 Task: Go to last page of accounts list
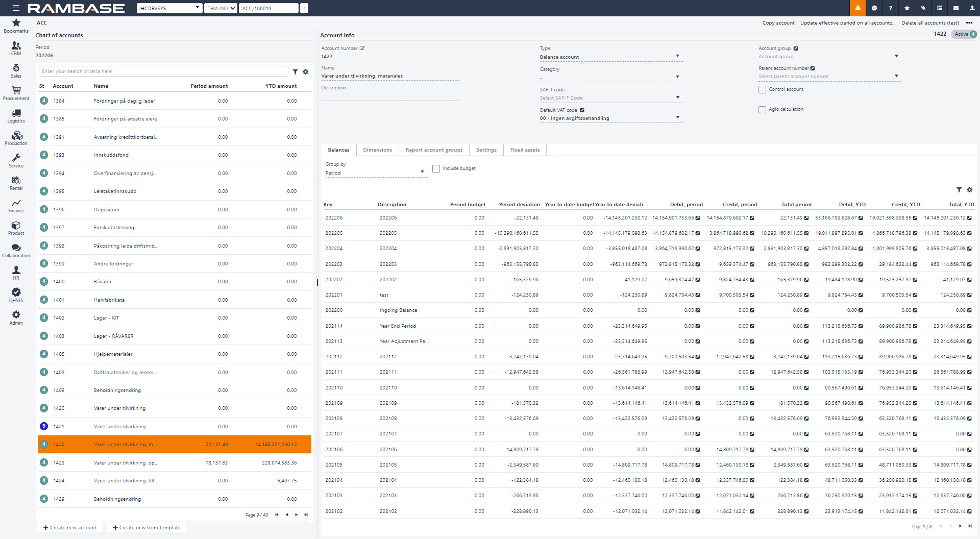(x=306, y=514)
